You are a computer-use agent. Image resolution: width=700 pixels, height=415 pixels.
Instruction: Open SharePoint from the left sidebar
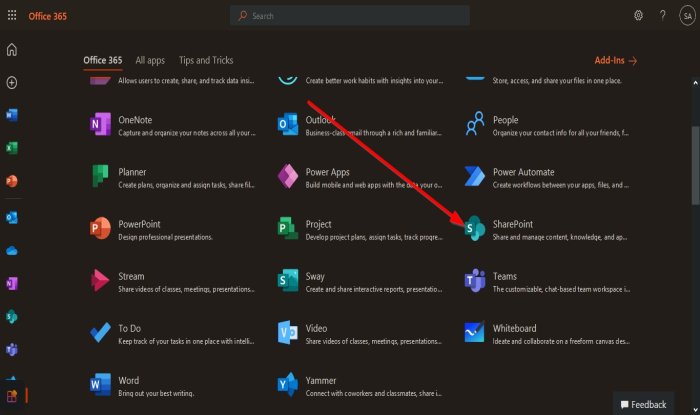(x=12, y=316)
